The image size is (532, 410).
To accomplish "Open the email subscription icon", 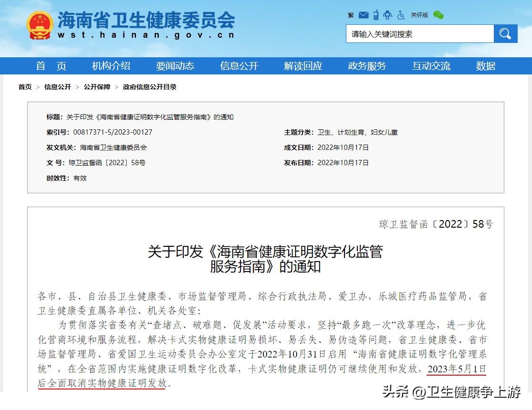I will point(364,15).
